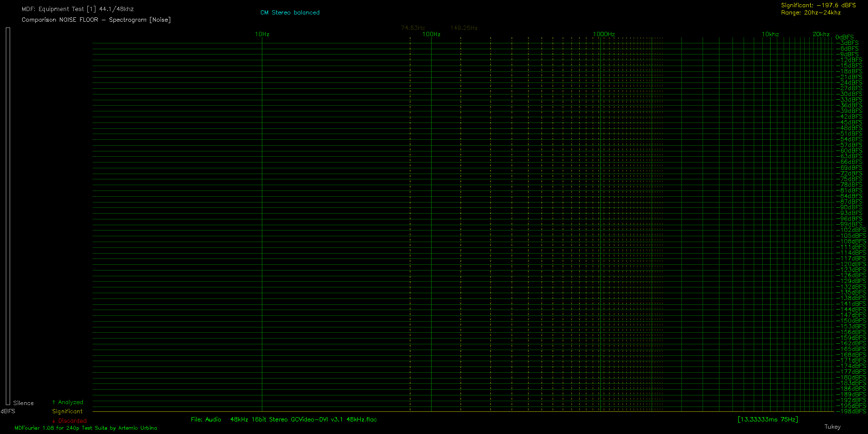Click the "74.63Hz" frequency marker label
The width and height of the screenshot is (868, 434).
click(413, 28)
